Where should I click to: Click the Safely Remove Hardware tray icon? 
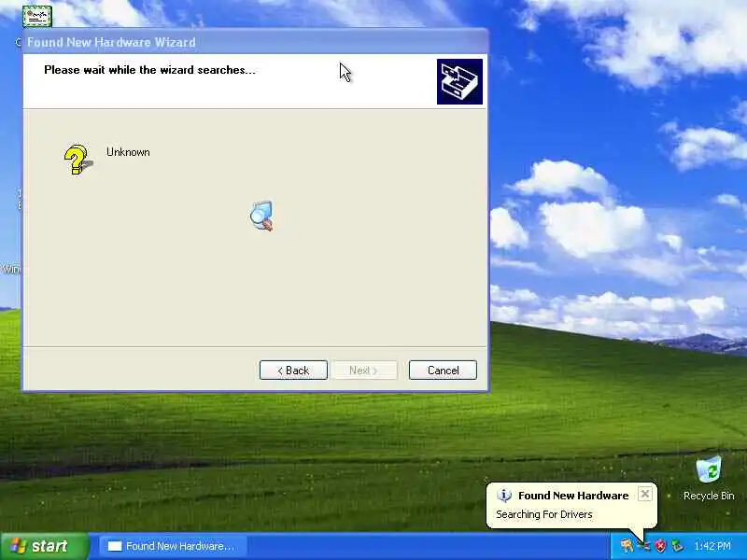pyautogui.click(x=678, y=546)
